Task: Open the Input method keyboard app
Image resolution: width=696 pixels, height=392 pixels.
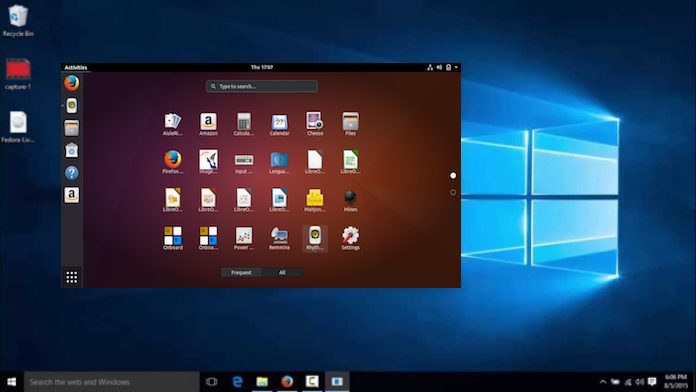Action: 244,162
